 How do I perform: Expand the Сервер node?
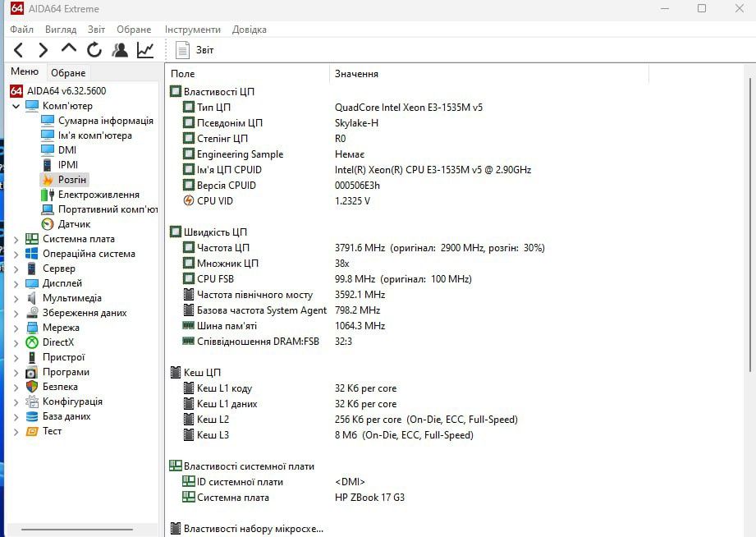tap(16, 268)
